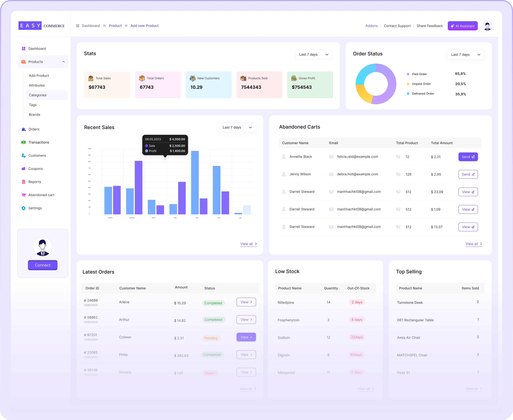Viewport: 513px width, 420px height.
Task: Open the Recent Sales Last 7 days dropdown
Action: (237, 128)
